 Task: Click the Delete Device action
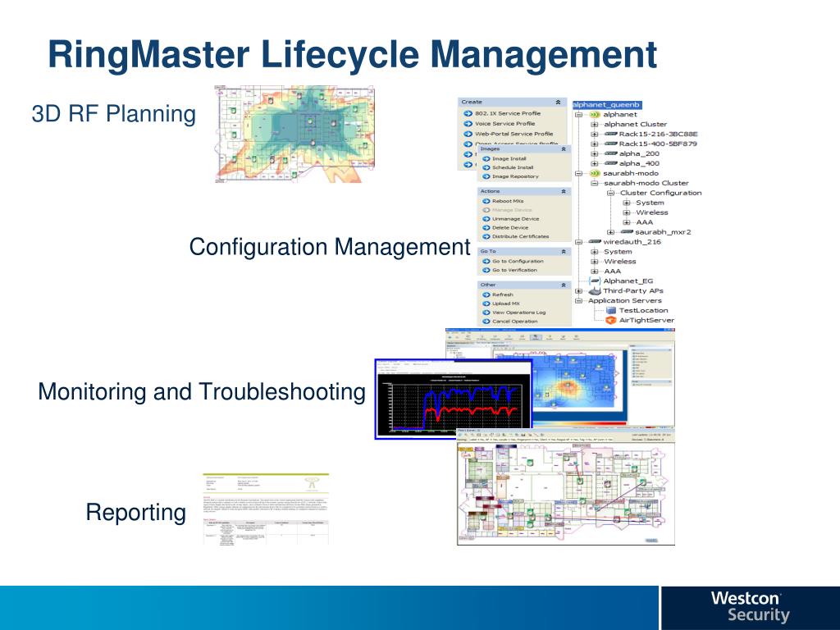pos(510,228)
